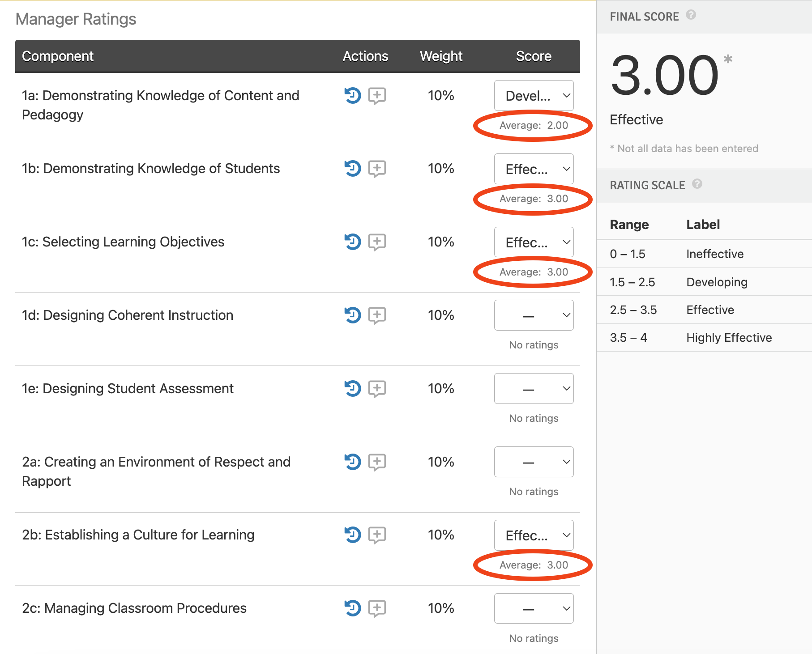Select the 1a Demonstrating Knowledge of Content label
Screen dimensions: 812x654
(160, 105)
